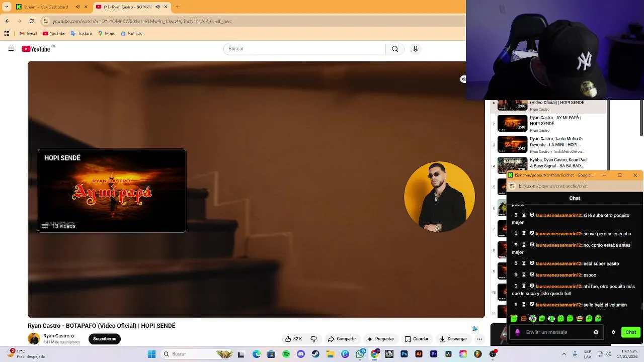The width and height of the screenshot is (644, 362).
Task: Click the Preguntar button
Action: pos(380,339)
